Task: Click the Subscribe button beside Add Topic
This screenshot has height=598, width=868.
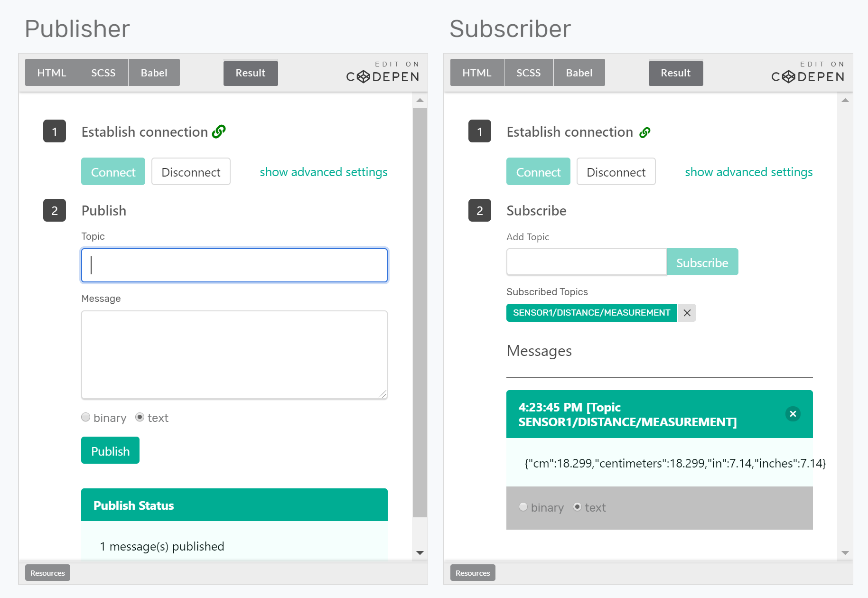Action: (x=702, y=262)
